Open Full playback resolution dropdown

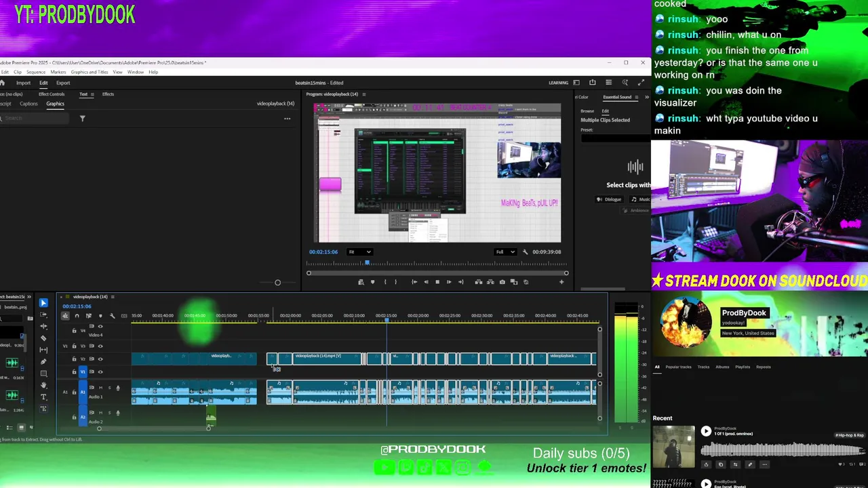pyautogui.click(x=505, y=252)
